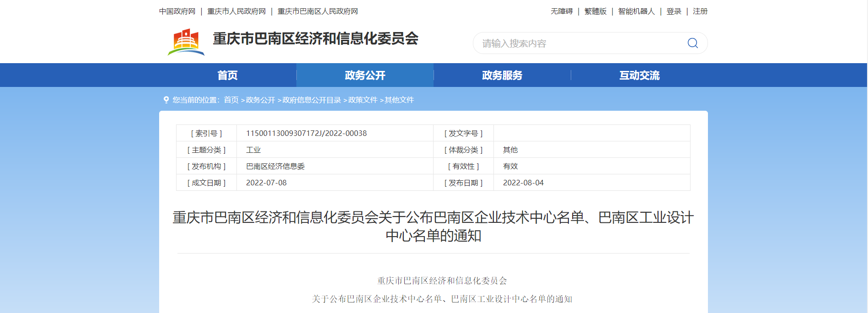Enable 无障碍 accessibility mode
The image size is (868, 313).
[562, 11]
